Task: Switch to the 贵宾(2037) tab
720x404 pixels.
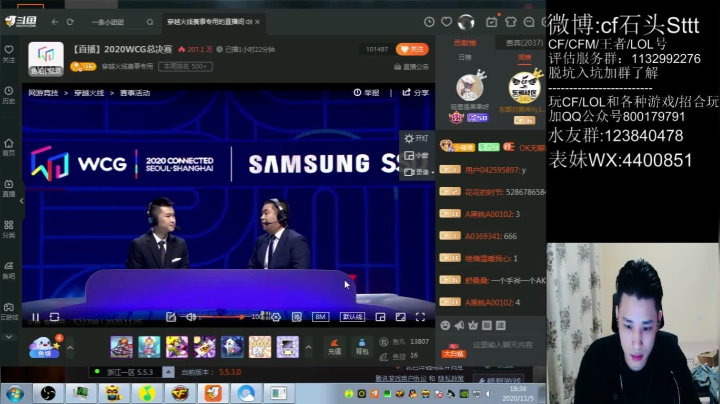Action: (x=524, y=43)
